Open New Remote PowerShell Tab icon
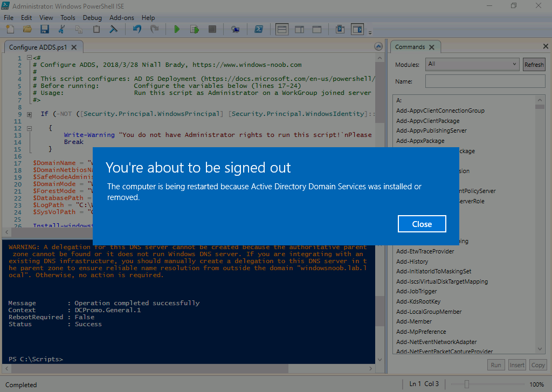552x392 pixels. 235,29
